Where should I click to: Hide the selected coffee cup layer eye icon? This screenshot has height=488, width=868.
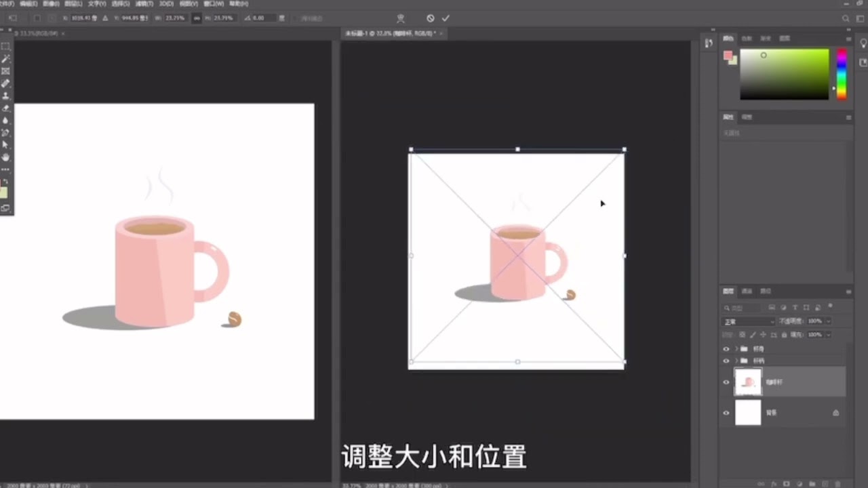[726, 382]
